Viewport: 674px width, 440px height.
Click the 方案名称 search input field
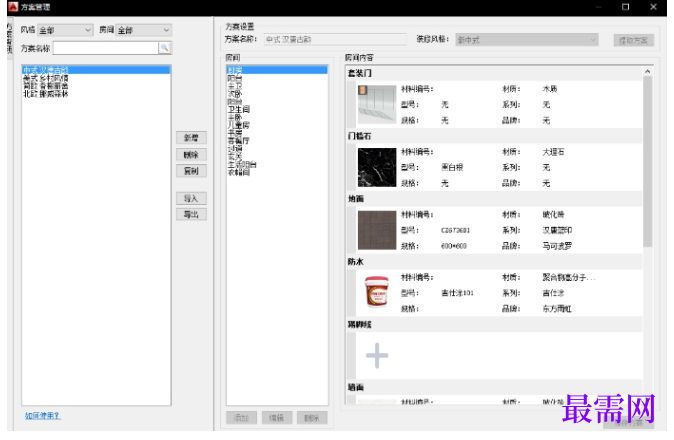(x=106, y=48)
